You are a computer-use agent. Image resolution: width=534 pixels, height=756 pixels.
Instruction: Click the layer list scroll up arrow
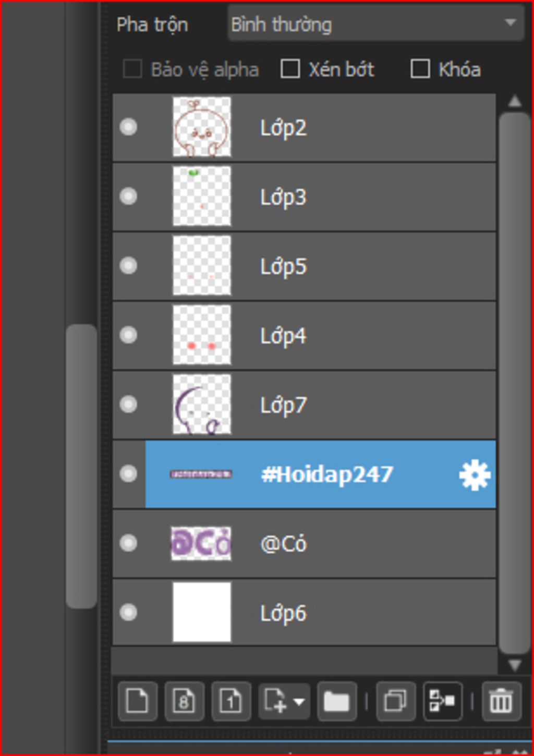tap(515, 101)
